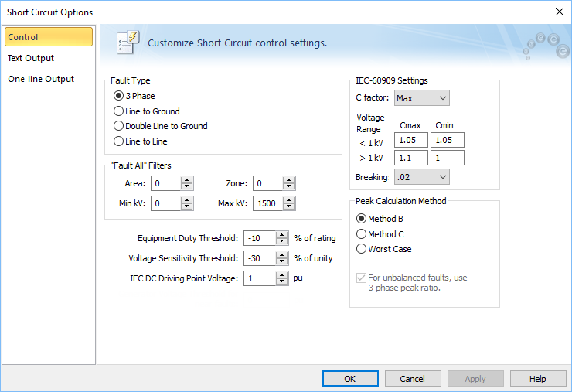Choose Worst Case peak calculation method
The height and width of the screenshot is (392, 572).
(x=361, y=249)
